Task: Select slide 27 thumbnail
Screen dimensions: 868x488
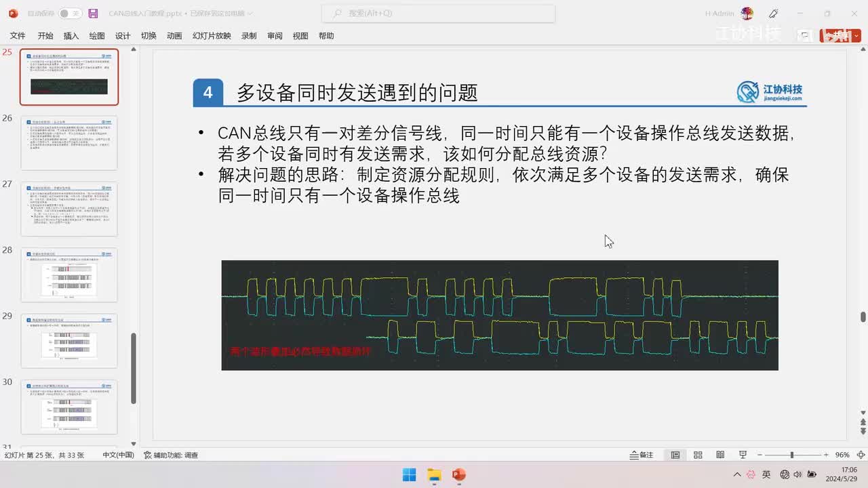Action: pos(69,209)
